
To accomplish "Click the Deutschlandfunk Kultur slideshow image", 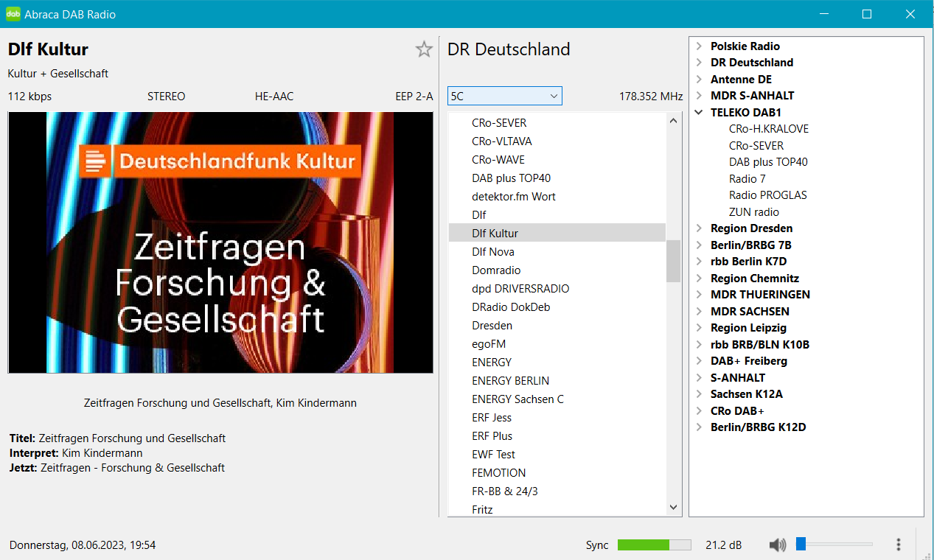I will pos(220,242).
